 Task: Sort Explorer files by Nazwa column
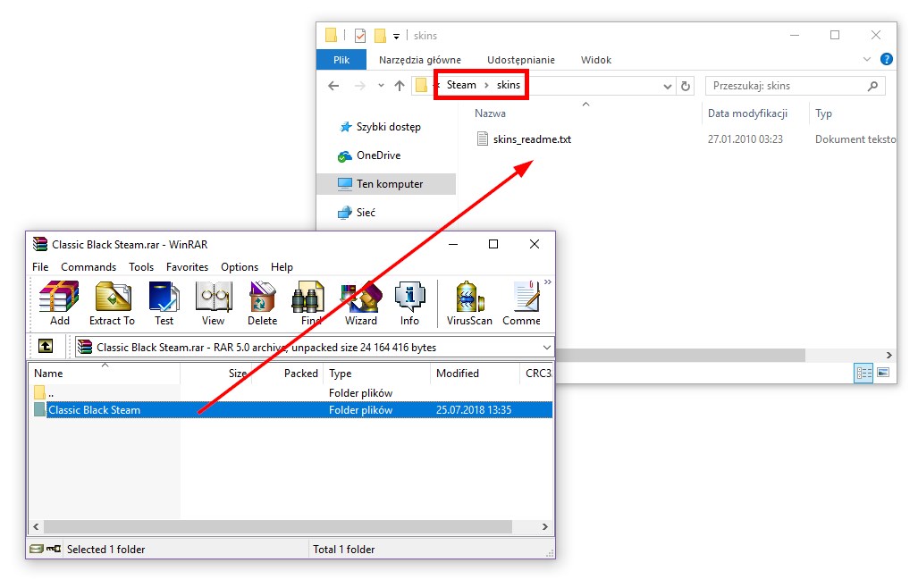click(x=585, y=113)
